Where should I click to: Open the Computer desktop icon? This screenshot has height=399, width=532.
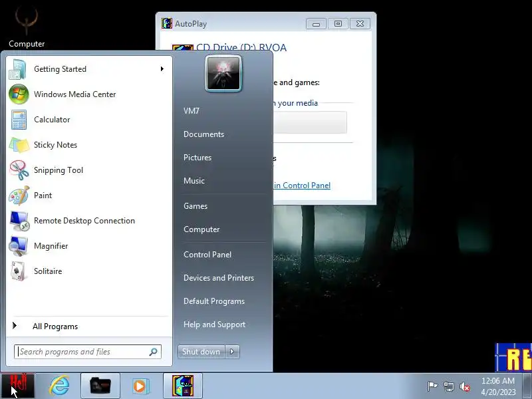27,27
